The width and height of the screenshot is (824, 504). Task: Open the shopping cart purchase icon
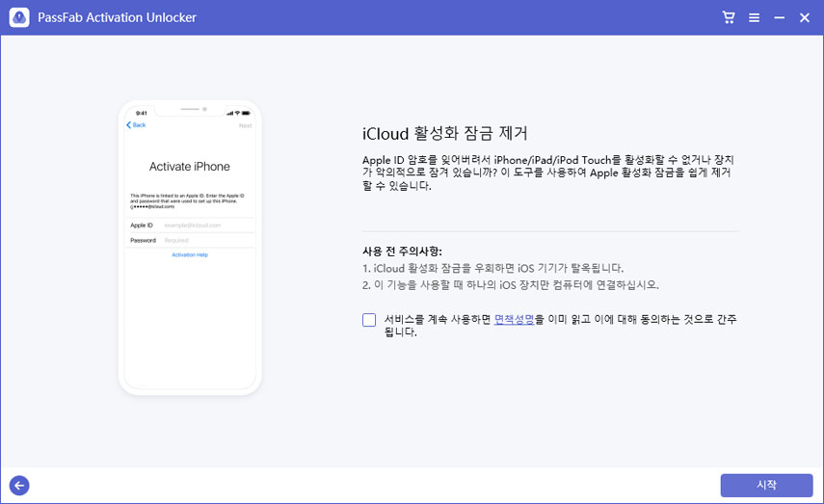tap(729, 17)
